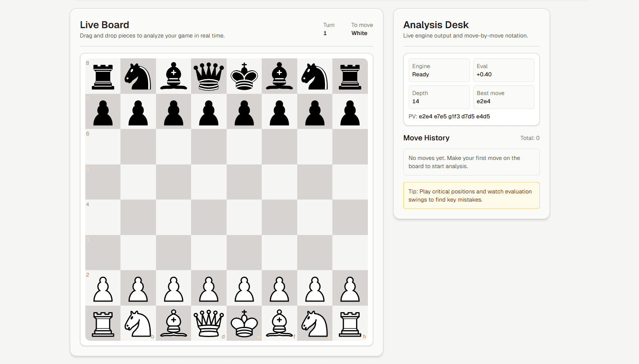
Task: Pick the white queen on d1
Action: tap(209, 324)
